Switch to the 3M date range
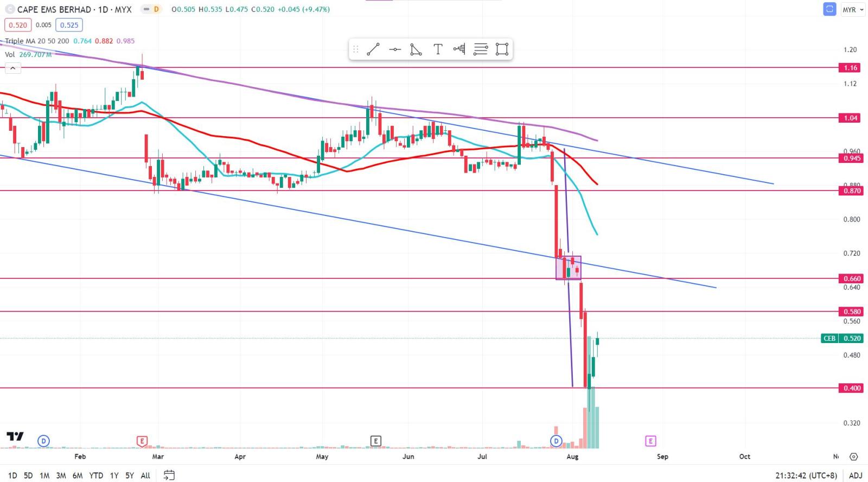Image resolution: width=868 pixels, height=482 pixels. point(61,475)
